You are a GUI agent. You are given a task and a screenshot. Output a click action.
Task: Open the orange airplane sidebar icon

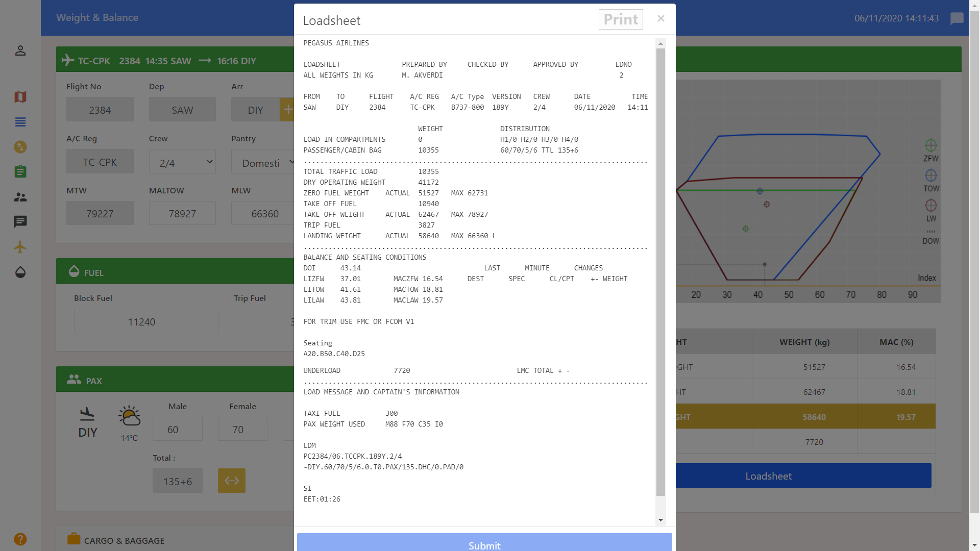point(20,247)
